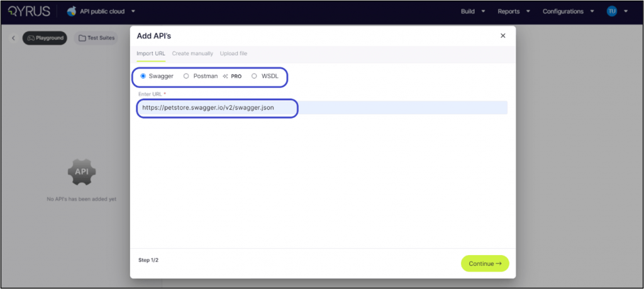Image resolution: width=644 pixels, height=289 pixels.
Task: Click the Qyrus logo
Action: click(30, 11)
